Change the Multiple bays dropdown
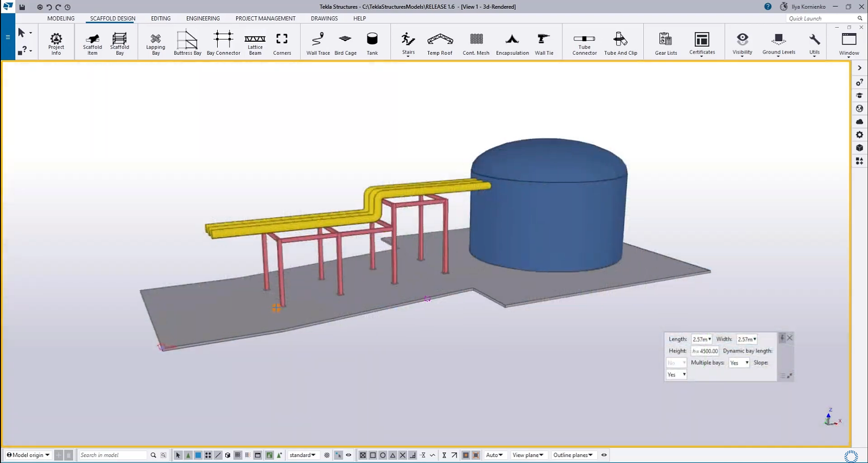This screenshot has height=463, width=868. tap(739, 363)
